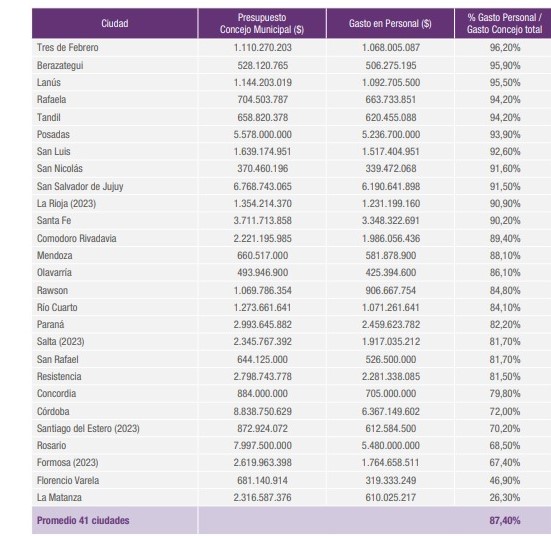Click Lanús budget value 1.144.203.019
Image resolution: width=551 pixels, height=536 pixels.
click(262, 83)
